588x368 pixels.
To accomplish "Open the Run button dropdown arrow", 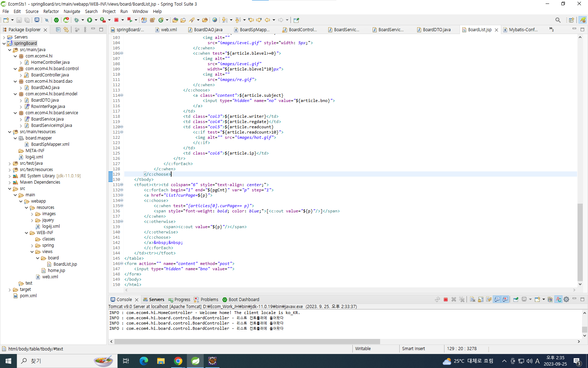I will pos(96,20).
